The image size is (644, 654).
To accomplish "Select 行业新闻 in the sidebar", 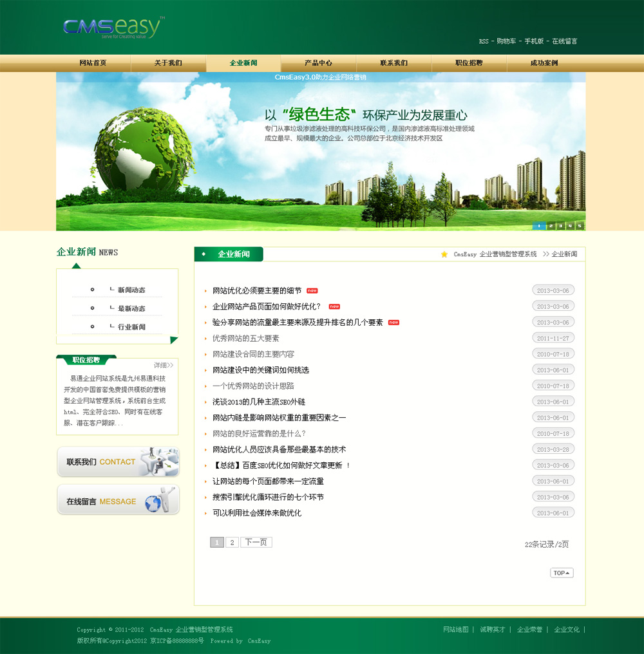I will pos(131,327).
